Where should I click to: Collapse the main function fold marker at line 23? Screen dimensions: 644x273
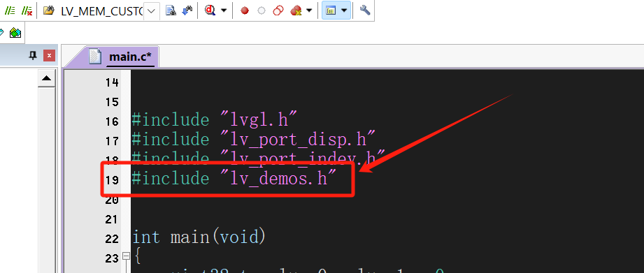click(126, 257)
